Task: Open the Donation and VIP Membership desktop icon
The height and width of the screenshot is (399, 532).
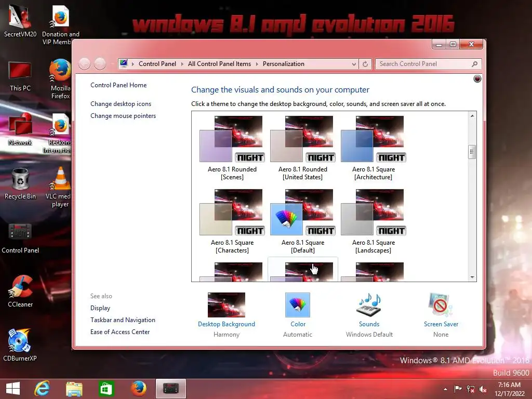Action: coord(60,24)
